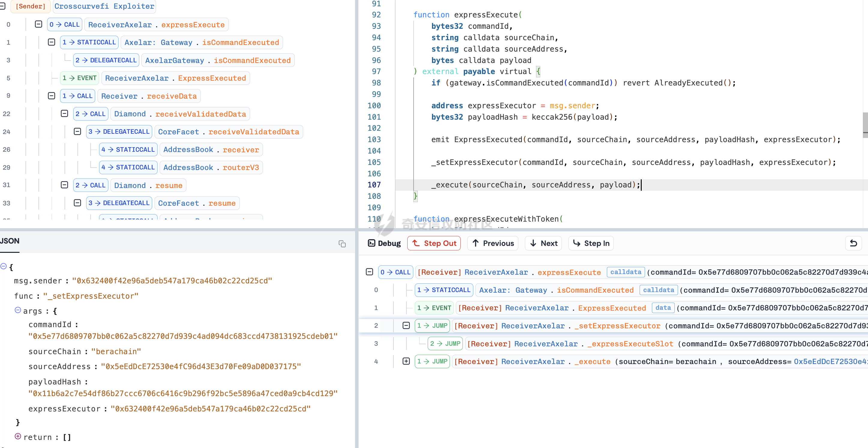Click the Step Out button
Screen dimensions: 868x448
click(x=434, y=243)
